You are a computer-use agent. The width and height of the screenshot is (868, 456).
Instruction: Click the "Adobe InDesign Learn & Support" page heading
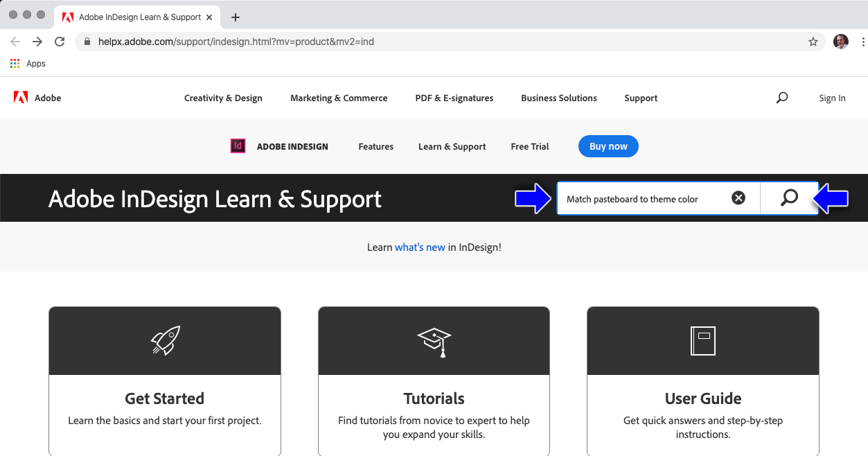(215, 199)
